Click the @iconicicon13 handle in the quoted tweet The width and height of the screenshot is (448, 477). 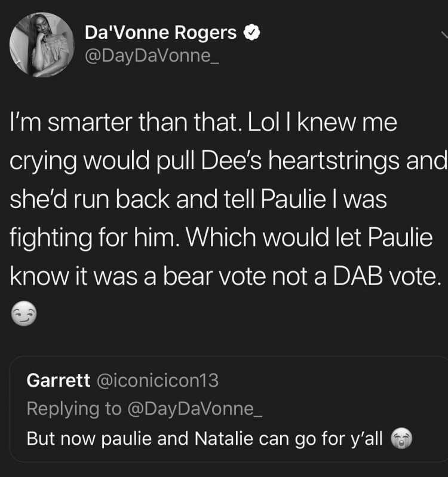click(158, 380)
